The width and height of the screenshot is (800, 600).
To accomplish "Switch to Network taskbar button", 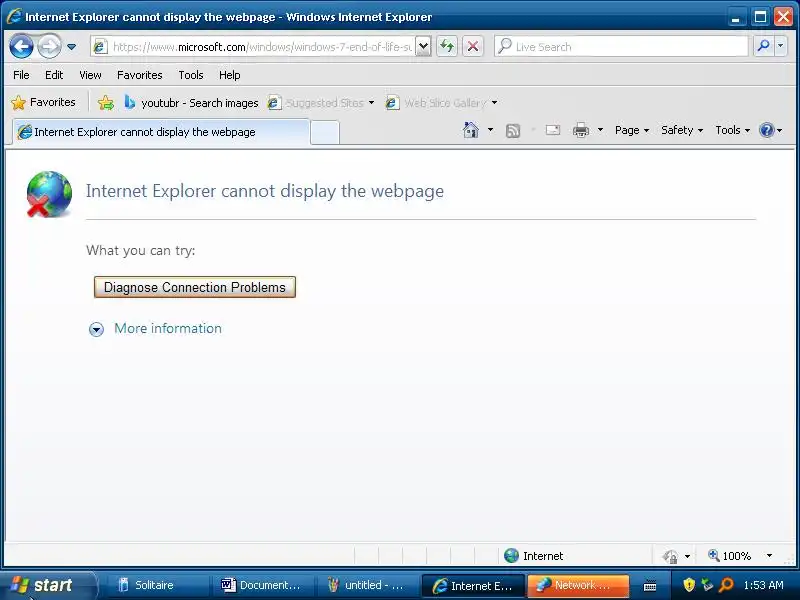I will (577, 585).
